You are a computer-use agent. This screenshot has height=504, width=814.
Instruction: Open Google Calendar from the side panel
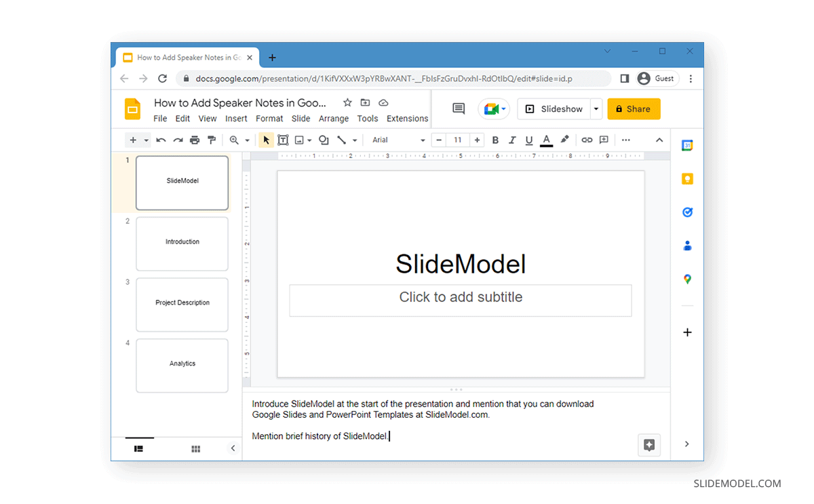point(687,145)
